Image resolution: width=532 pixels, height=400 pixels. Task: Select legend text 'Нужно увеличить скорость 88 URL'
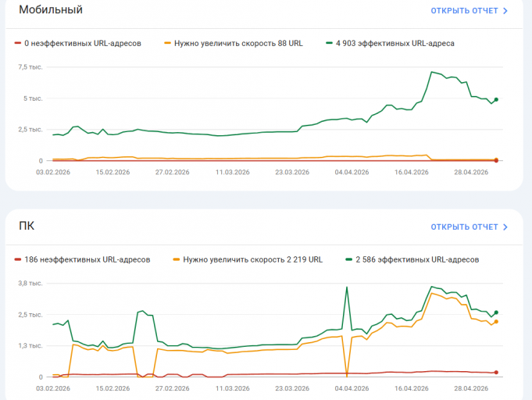238,44
